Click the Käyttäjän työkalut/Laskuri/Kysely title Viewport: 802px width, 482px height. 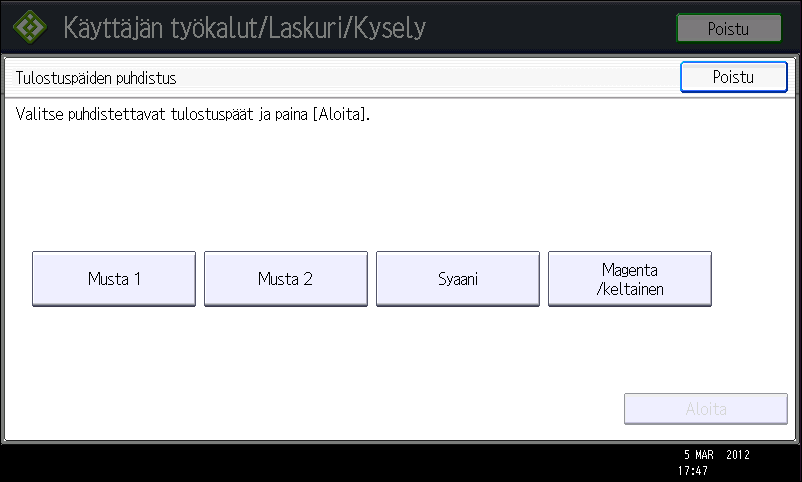pos(244,28)
